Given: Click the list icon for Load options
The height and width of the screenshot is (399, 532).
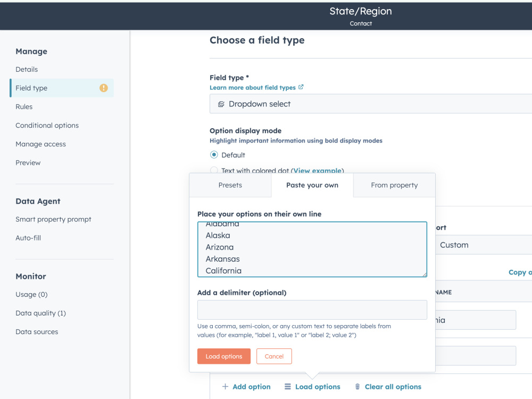Looking at the screenshot, I should (288, 386).
